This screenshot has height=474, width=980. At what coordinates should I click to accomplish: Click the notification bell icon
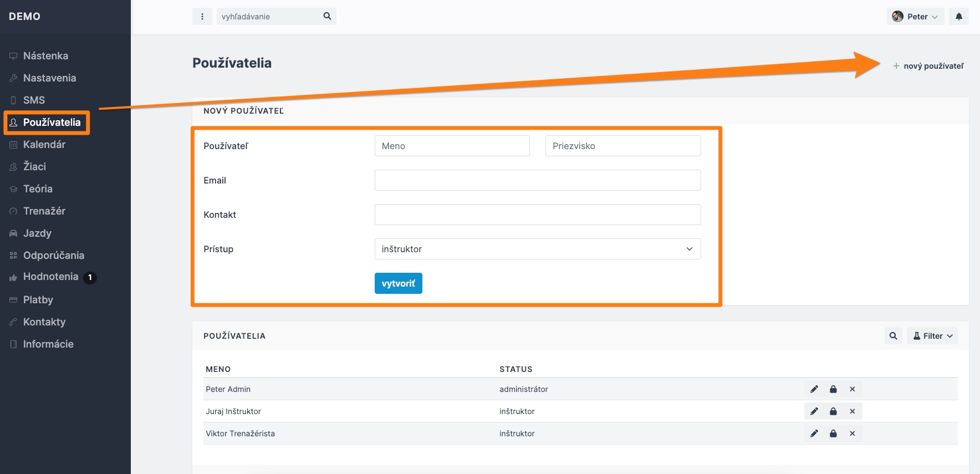959,17
